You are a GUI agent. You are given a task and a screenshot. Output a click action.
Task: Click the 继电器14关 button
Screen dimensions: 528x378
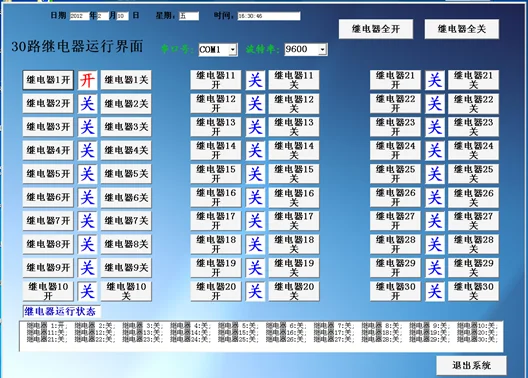point(294,150)
